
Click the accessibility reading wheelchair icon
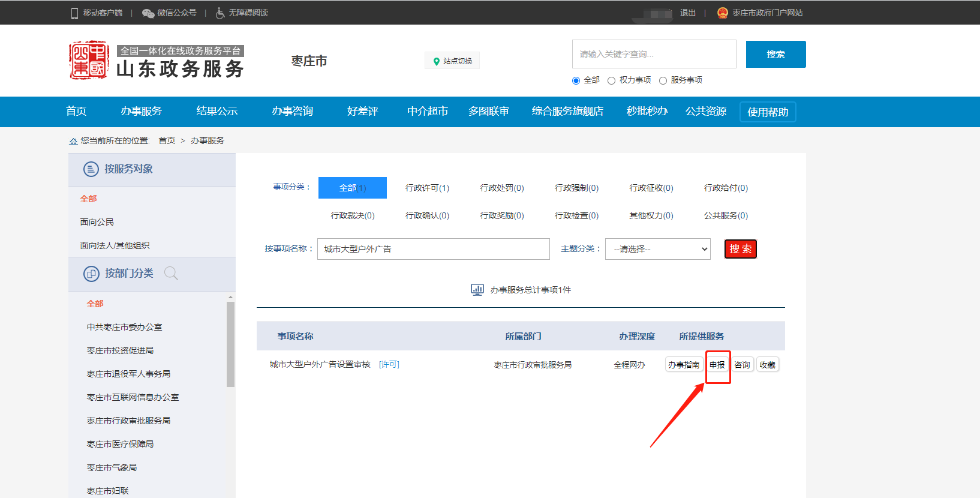click(220, 13)
